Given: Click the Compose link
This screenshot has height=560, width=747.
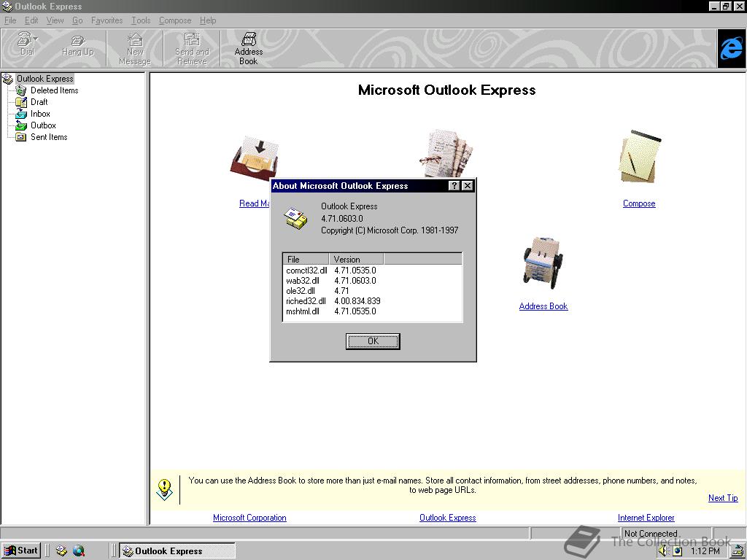Looking at the screenshot, I should pyautogui.click(x=639, y=203).
